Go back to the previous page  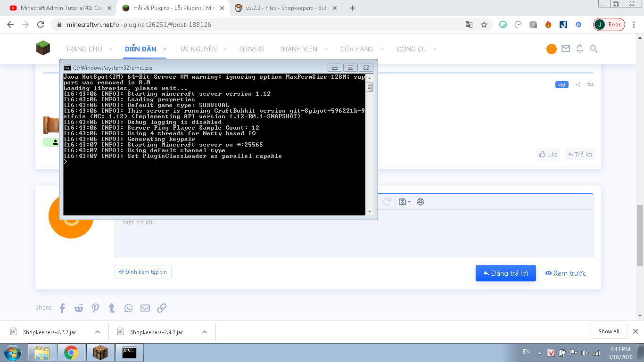pos(10,25)
